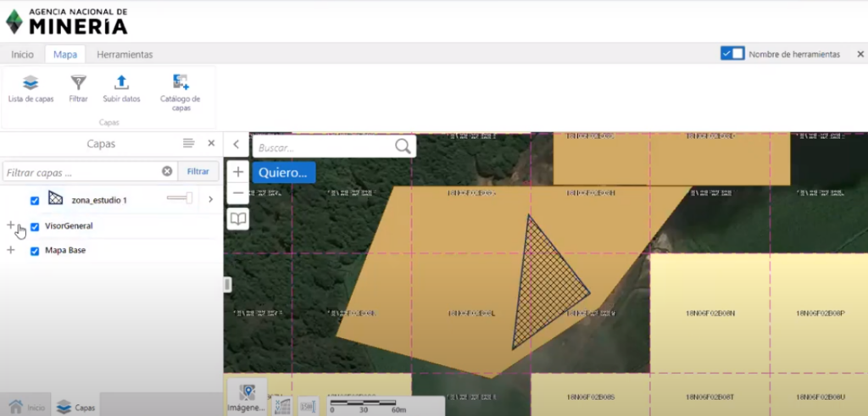This screenshot has width=868, height=416.
Task: Click grid cell label 18N06F02B08S
Action: [x=591, y=397]
